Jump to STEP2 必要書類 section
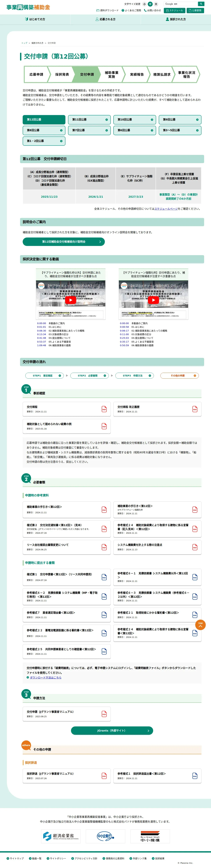Screen dimensions: 211x868 click(x=90, y=375)
